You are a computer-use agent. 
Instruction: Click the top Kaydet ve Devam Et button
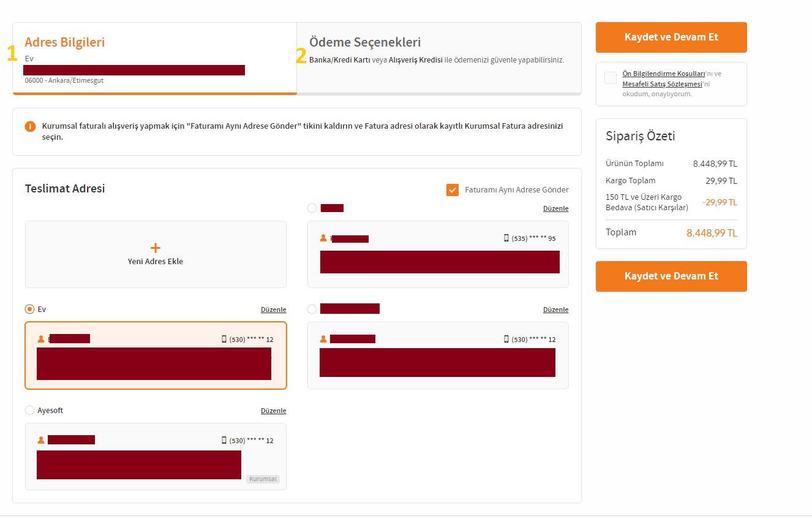pyautogui.click(x=671, y=37)
